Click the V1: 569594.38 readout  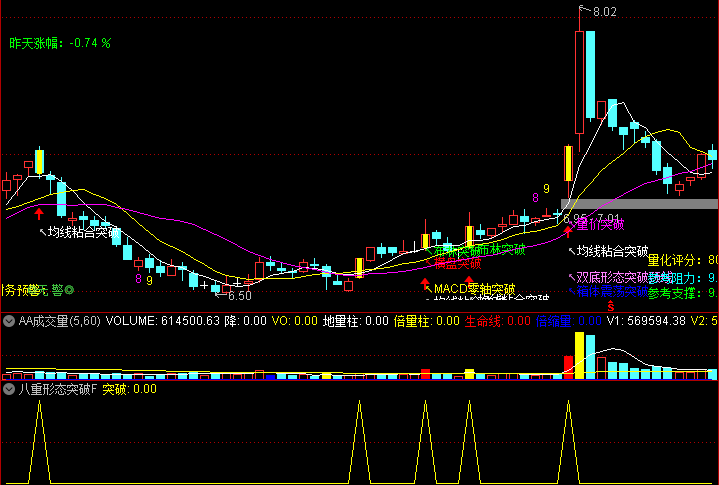646,321
